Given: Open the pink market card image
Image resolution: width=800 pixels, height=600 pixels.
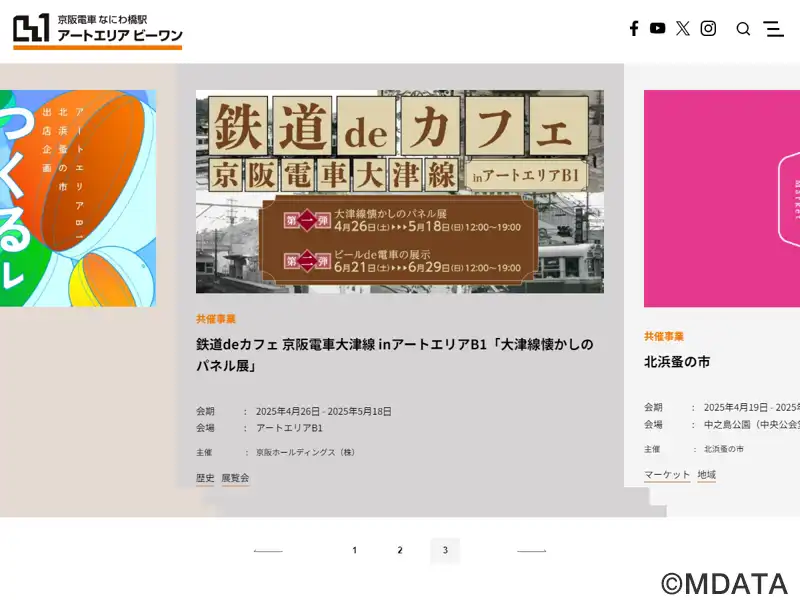Looking at the screenshot, I should (722, 198).
